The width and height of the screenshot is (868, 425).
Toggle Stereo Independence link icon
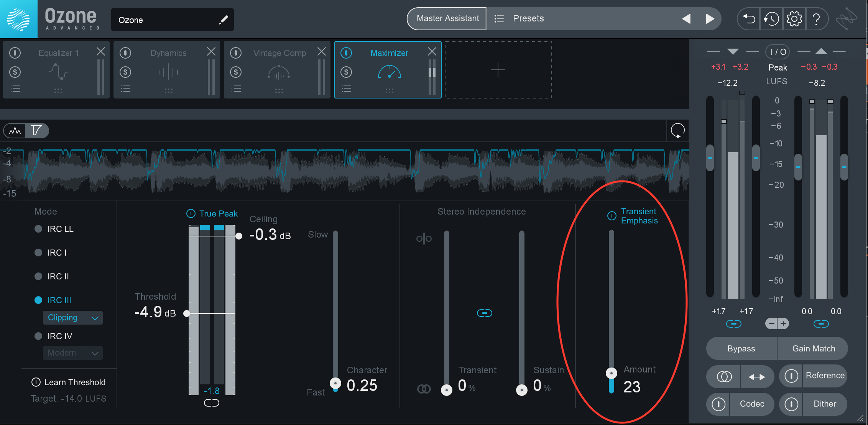pos(485,313)
